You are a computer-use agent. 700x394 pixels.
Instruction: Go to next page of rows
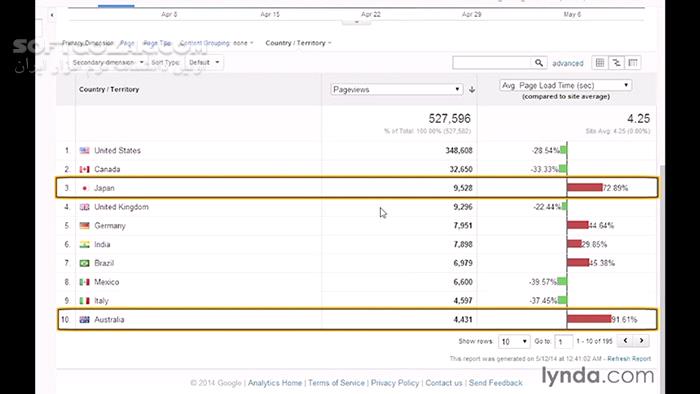(x=641, y=341)
